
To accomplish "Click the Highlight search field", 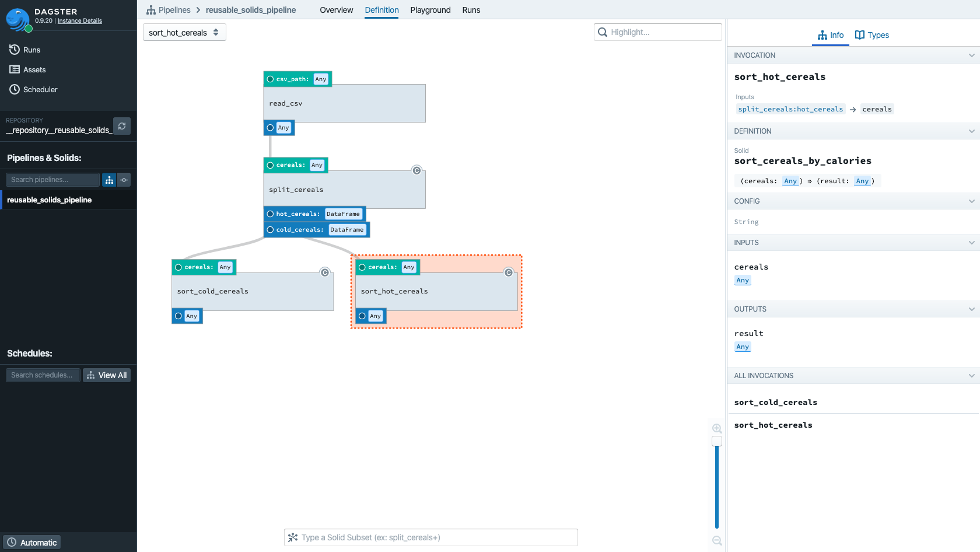I will pyautogui.click(x=658, y=32).
